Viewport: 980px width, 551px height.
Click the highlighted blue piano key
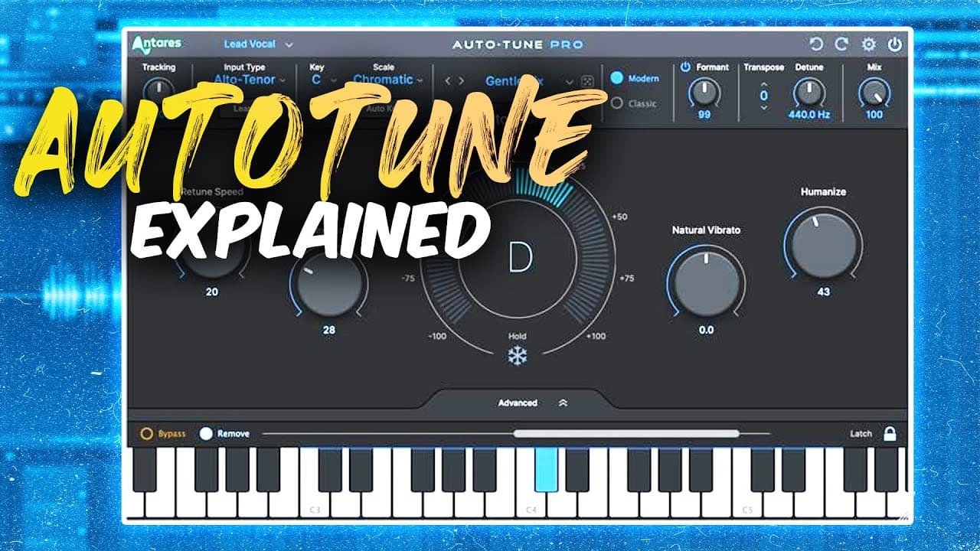(546, 470)
